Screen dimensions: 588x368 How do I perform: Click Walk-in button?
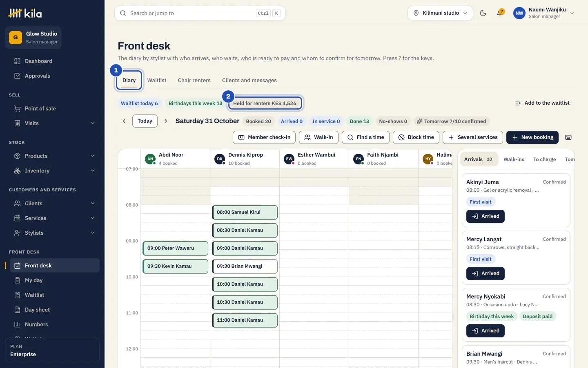coord(319,137)
